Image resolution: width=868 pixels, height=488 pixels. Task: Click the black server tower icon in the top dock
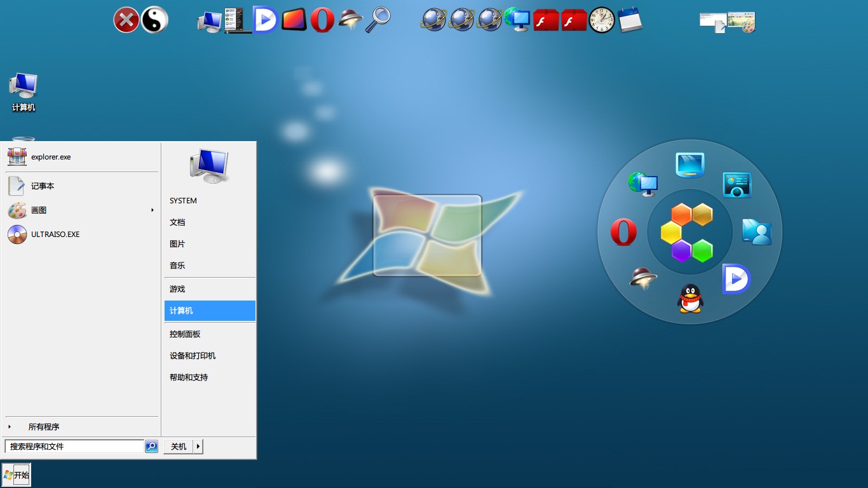pyautogui.click(x=238, y=20)
